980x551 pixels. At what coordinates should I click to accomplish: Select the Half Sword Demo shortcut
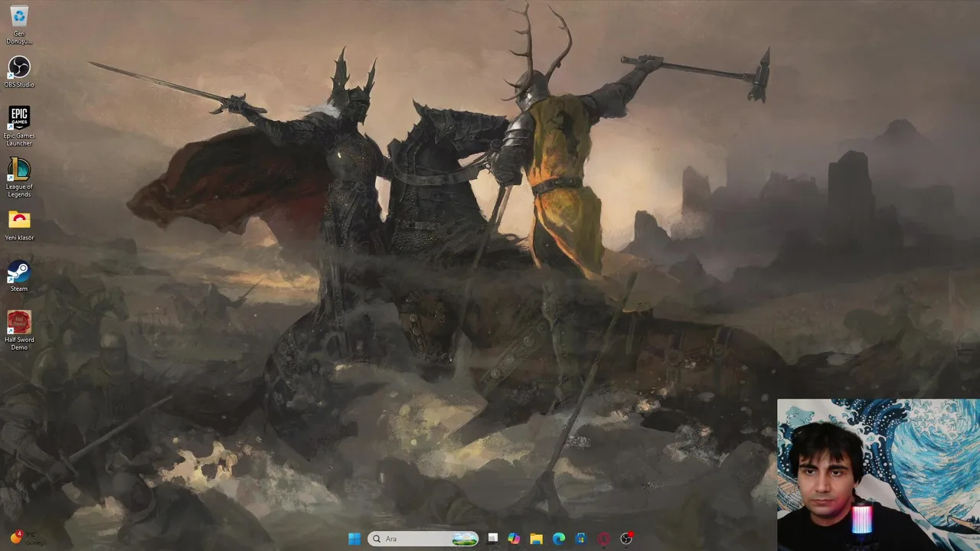tap(19, 330)
